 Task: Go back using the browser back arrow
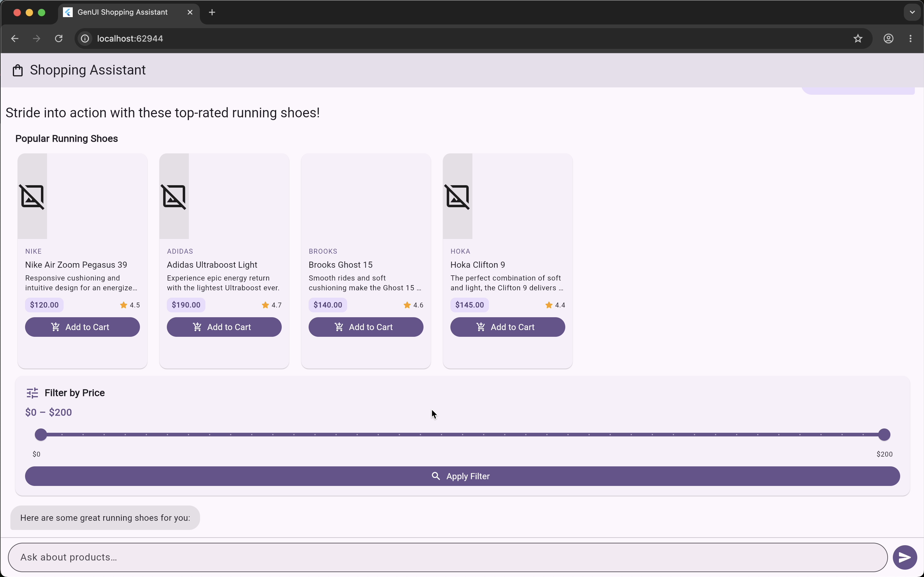point(15,39)
